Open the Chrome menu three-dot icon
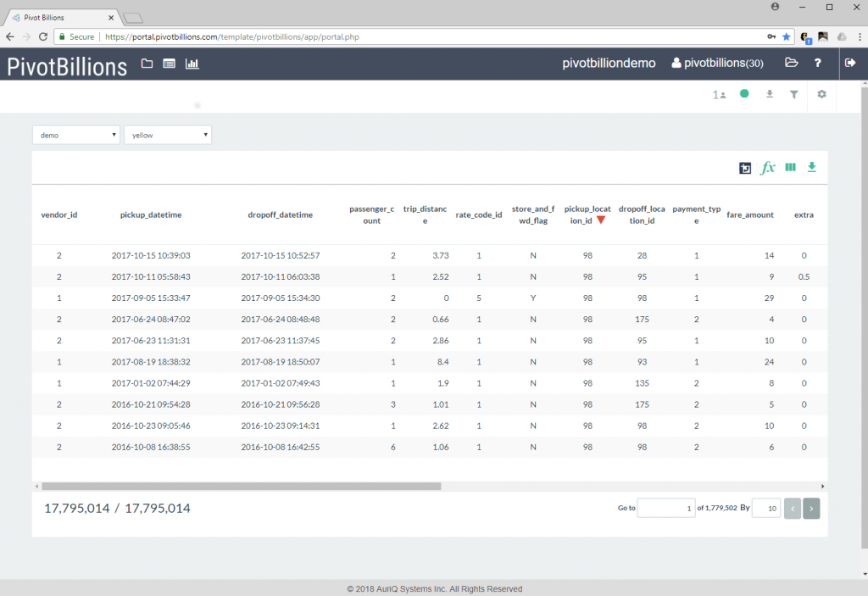Viewport: 868px width, 596px height. (860, 36)
